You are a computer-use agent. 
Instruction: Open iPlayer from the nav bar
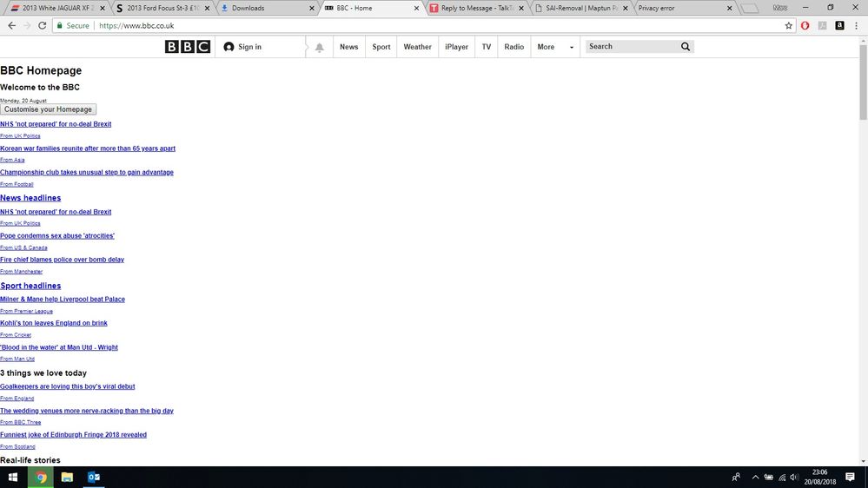pos(457,47)
